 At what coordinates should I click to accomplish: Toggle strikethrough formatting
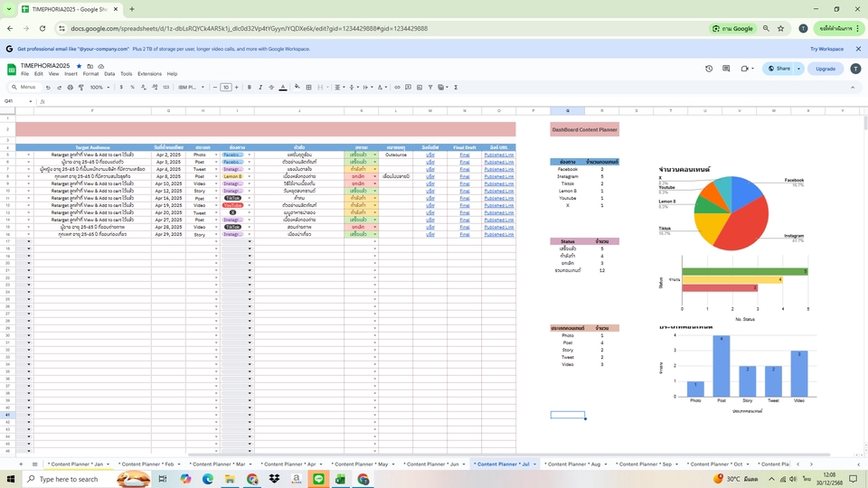(271, 88)
